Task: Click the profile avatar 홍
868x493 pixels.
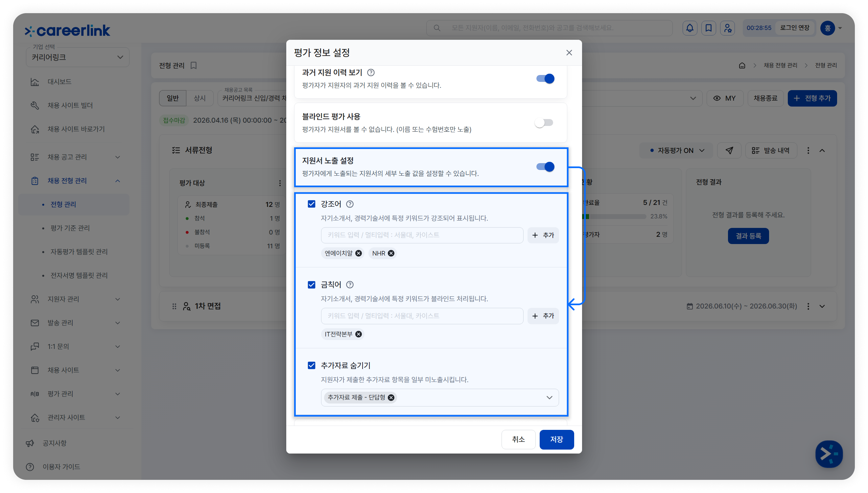Action: pyautogui.click(x=827, y=28)
